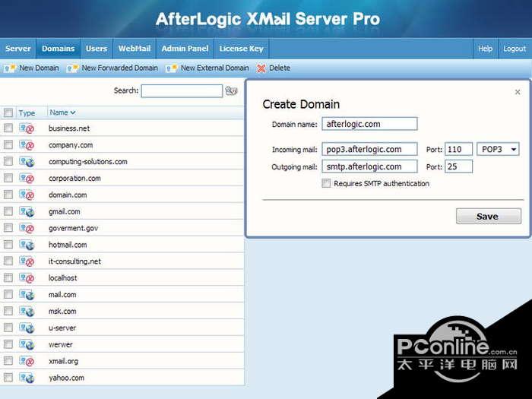This screenshot has height=399, width=532.
Task: Click the type icon of werwer
Action: click(x=27, y=344)
